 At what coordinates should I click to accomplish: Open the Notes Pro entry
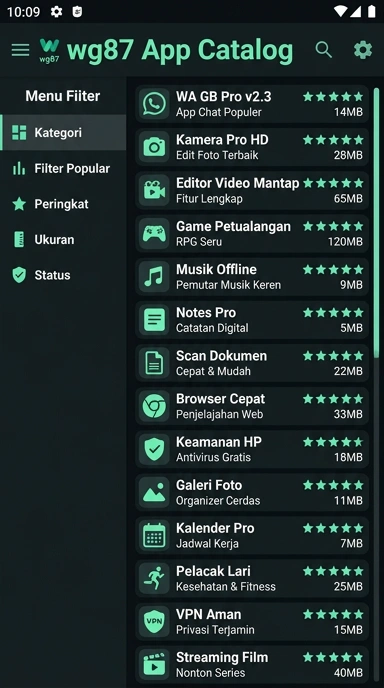(x=252, y=320)
